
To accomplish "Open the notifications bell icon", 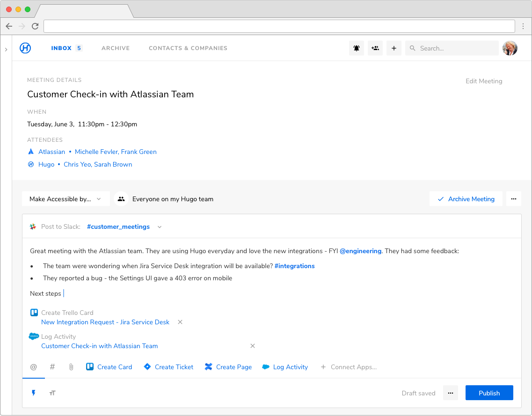I will point(356,48).
